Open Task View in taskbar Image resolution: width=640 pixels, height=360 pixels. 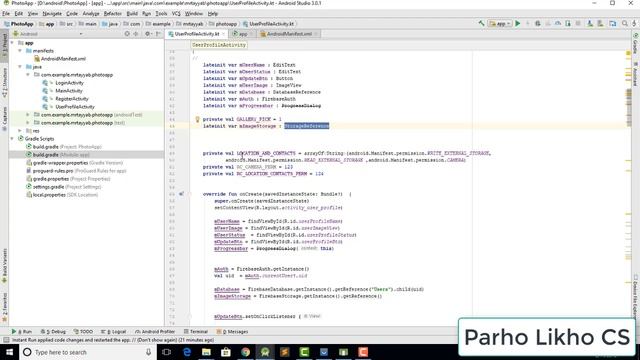167,352
